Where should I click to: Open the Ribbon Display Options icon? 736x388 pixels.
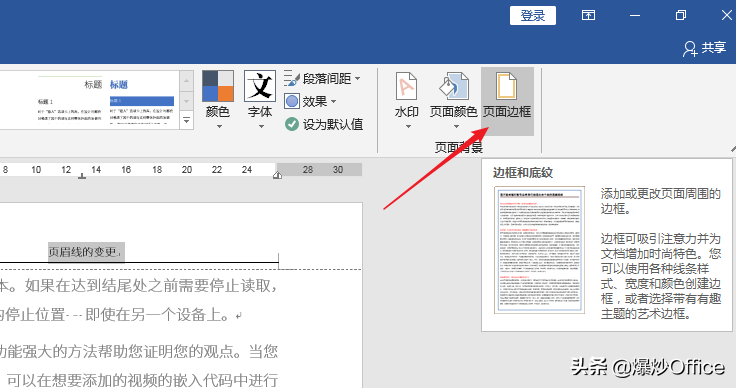pyautogui.click(x=588, y=15)
